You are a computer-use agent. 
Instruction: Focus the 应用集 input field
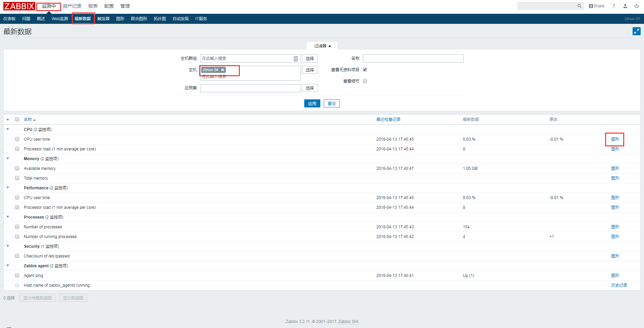click(x=251, y=88)
